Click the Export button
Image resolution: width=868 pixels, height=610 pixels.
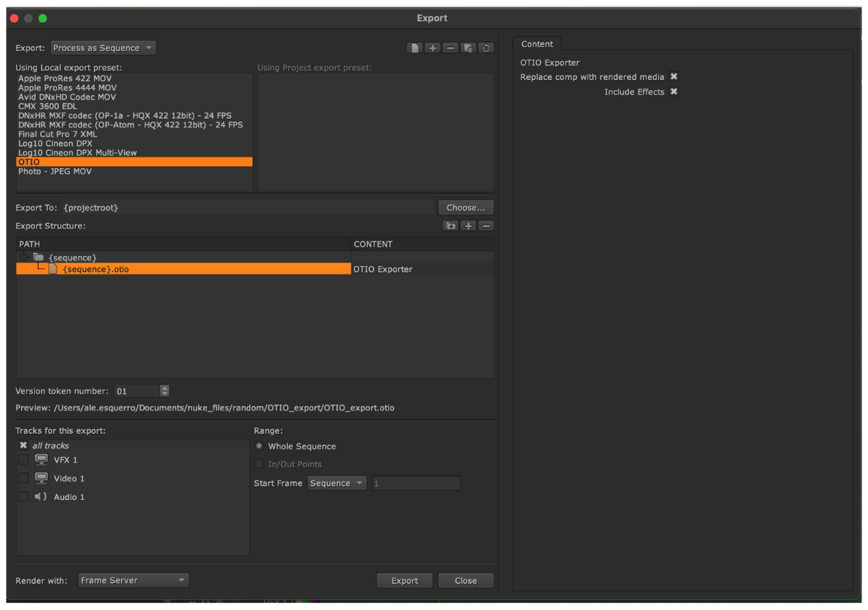(x=404, y=581)
